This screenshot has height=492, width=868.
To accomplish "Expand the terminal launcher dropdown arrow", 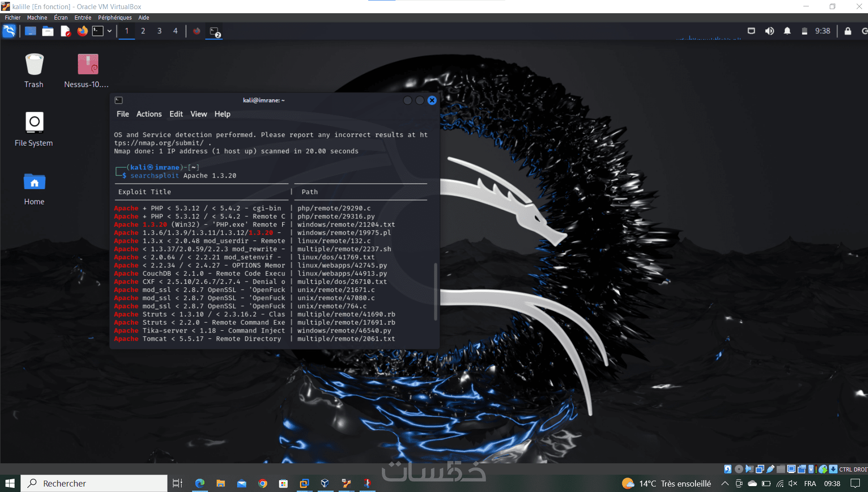I will pos(110,31).
